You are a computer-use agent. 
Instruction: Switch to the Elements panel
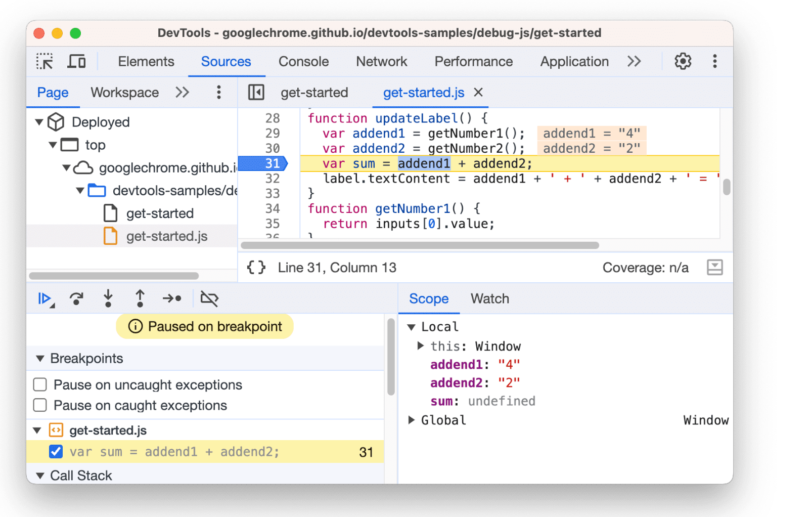[x=146, y=61]
